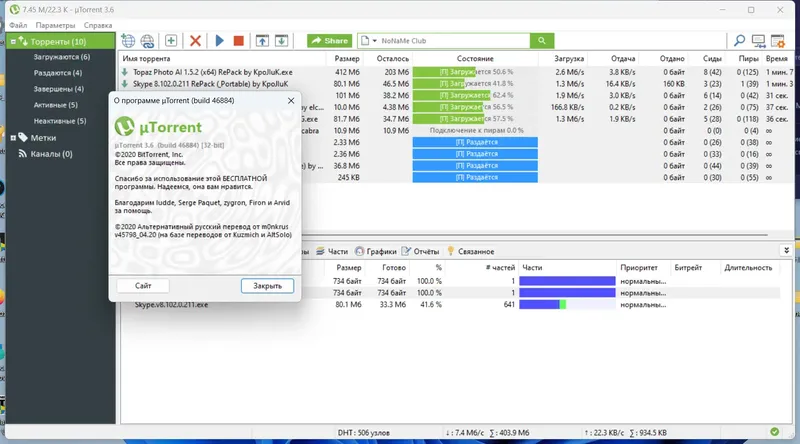800x444 pixels.
Task: Collapse the details pane with chevron button
Action: coord(786,251)
